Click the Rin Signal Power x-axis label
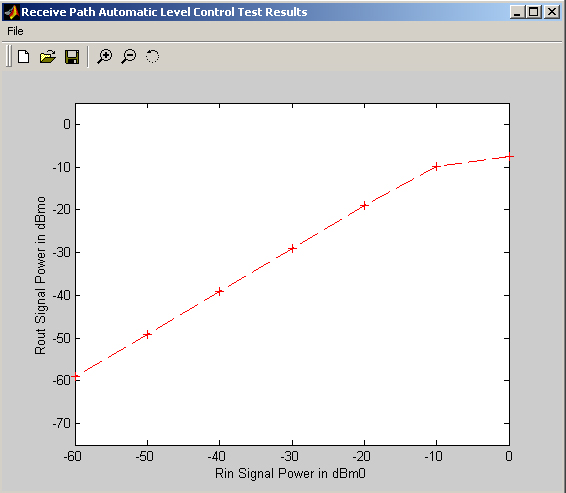The image size is (566, 493). [290, 473]
